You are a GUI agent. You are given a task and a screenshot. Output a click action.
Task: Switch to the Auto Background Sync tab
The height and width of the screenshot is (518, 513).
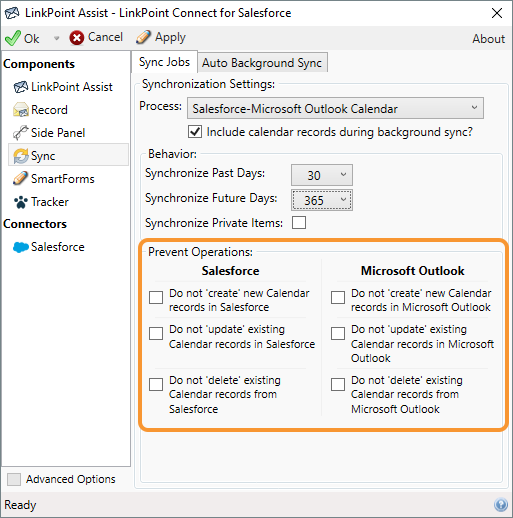(x=262, y=63)
